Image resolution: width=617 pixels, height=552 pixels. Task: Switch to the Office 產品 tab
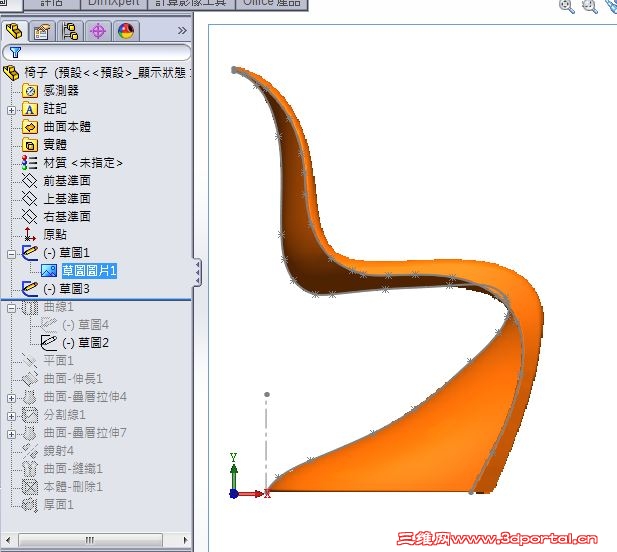(x=272, y=4)
